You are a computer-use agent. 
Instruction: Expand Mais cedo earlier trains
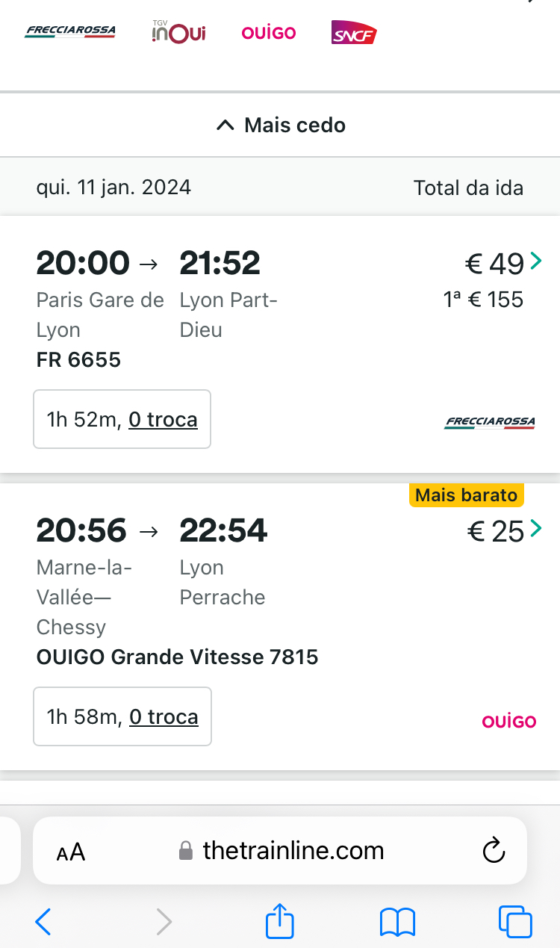pyautogui.click(x=280, y=125)
